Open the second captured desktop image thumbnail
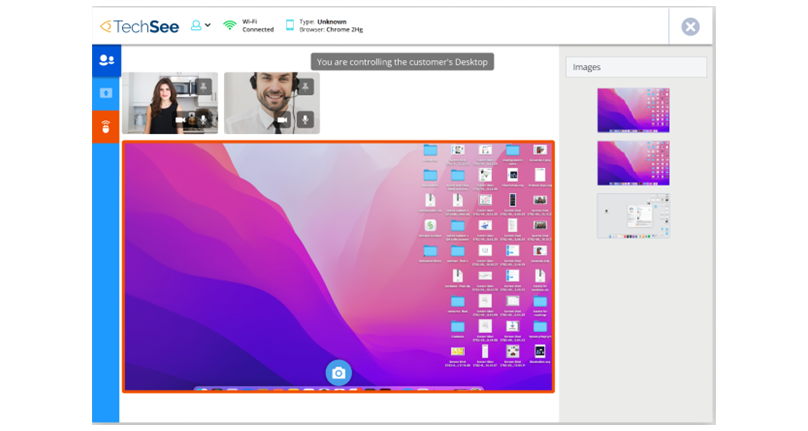The width and height of the screenshot is (808, 431). (x=633, y=163)
